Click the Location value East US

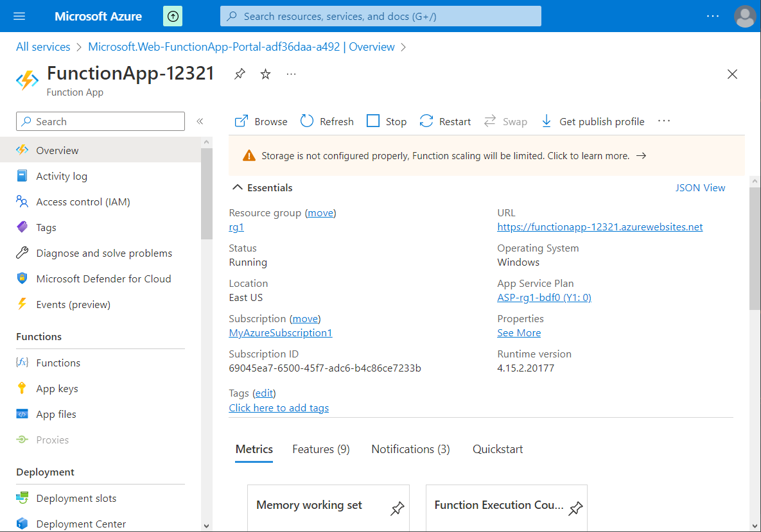tap(245, 297)
